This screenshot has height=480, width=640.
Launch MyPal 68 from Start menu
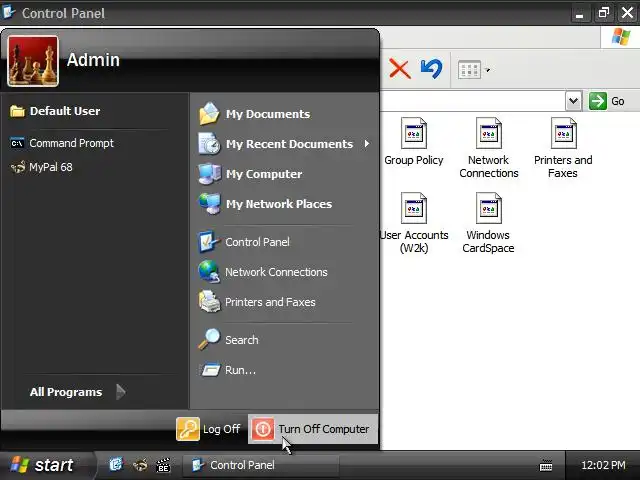41,167
